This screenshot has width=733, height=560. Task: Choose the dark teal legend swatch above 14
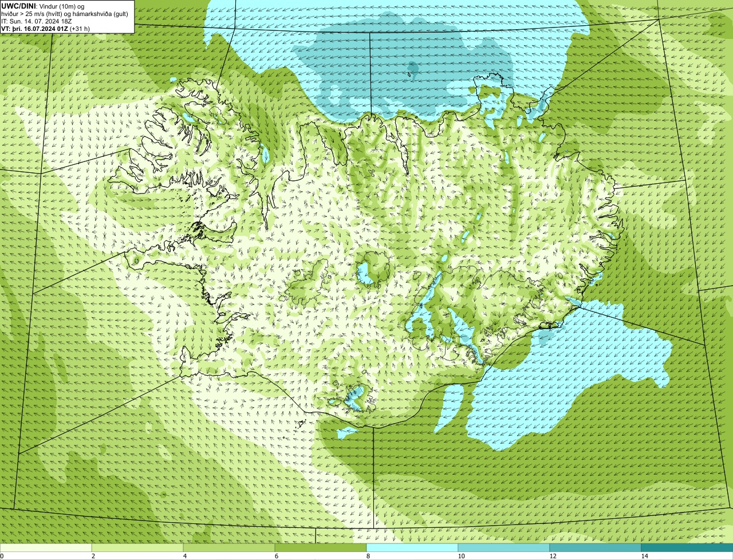(x=687, y=547)
